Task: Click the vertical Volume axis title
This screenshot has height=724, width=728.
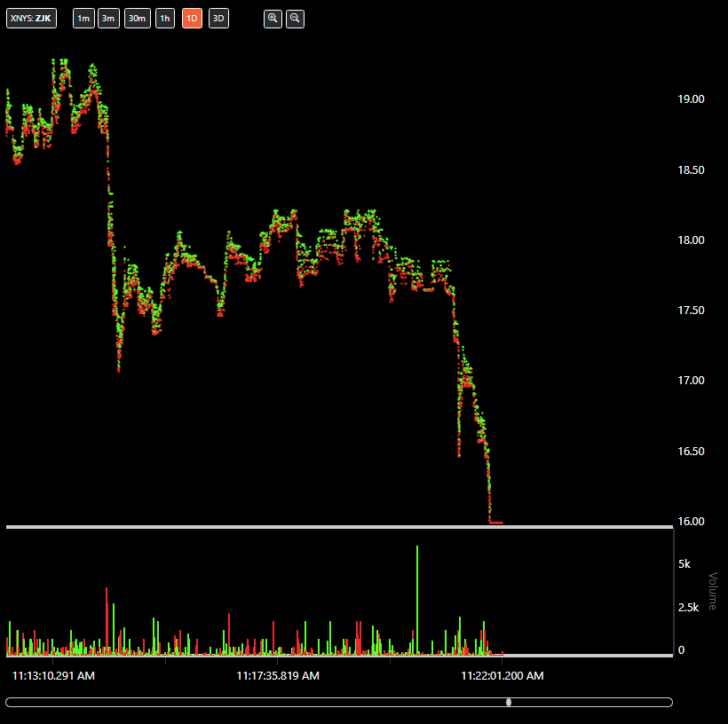Action: pos(711,591)
